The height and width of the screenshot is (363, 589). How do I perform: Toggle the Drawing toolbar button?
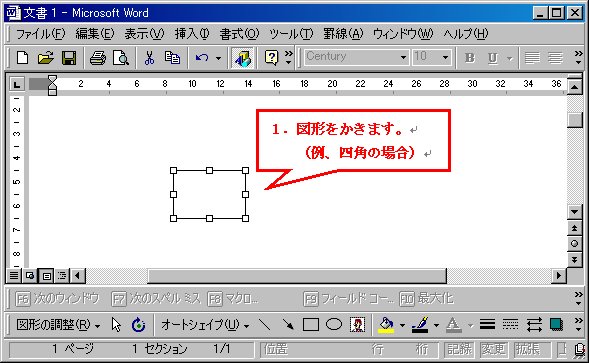(x=243, y=58)
